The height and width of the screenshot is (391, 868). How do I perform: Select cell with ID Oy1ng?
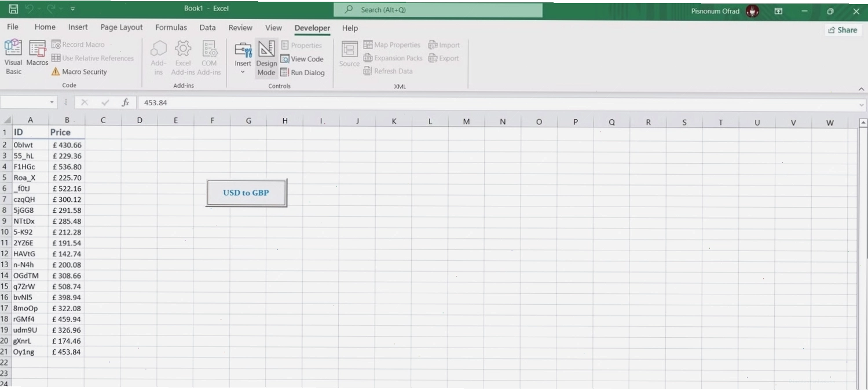tap(30, 352)
